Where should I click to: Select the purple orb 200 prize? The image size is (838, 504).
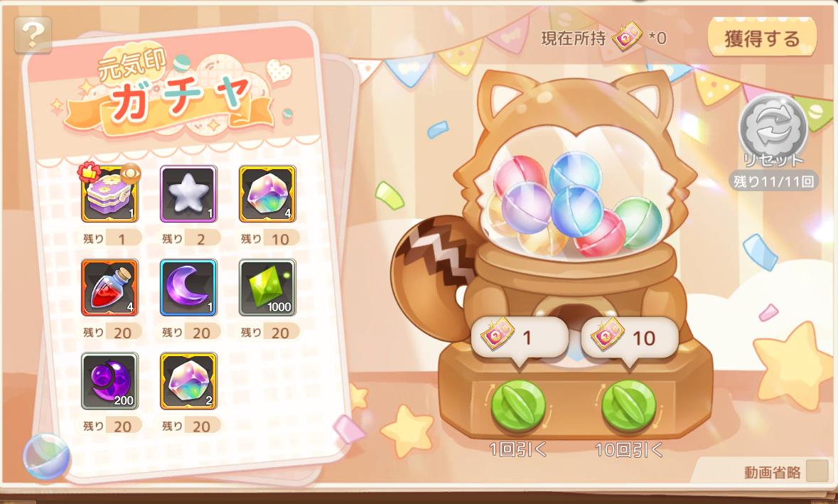coord(109,381)
